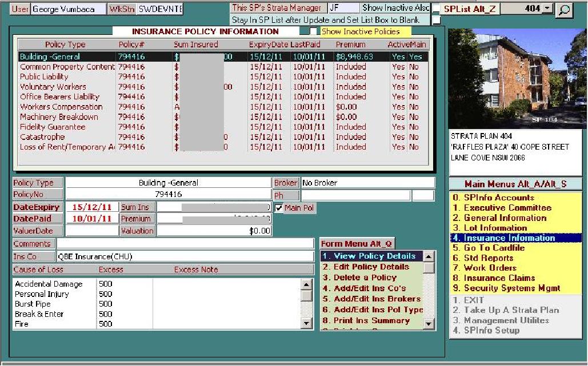Tick the Show Inactive Also checkbox

[x=437, y=9]
